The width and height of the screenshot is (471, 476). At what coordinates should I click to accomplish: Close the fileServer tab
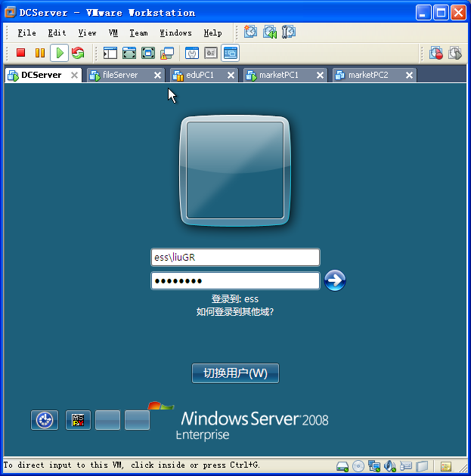click(x=157, y=76)
